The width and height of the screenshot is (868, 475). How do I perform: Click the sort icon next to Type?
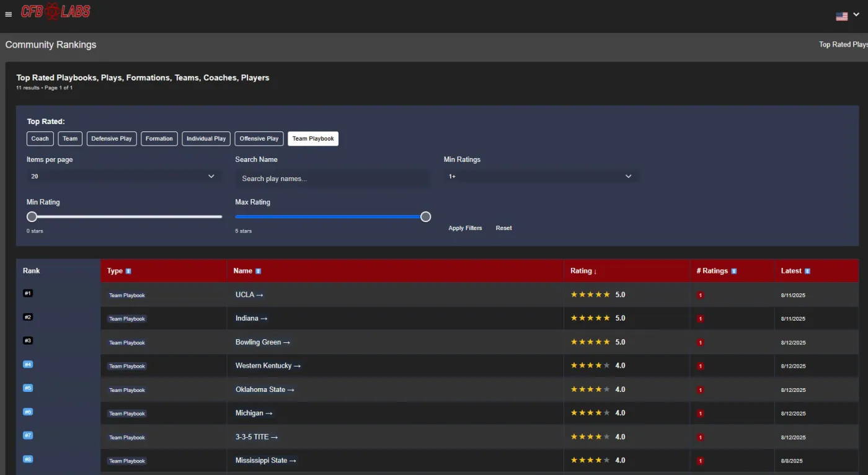[x=128, y=271]
